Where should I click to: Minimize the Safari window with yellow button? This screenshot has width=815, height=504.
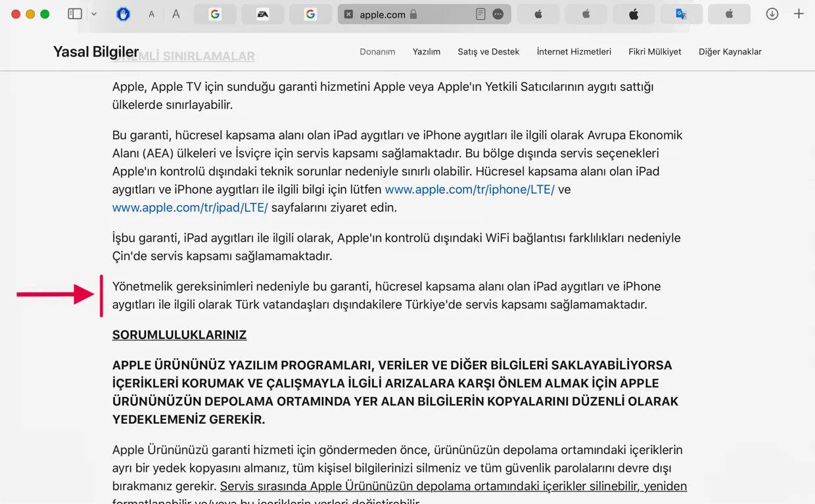click(30, 14)
